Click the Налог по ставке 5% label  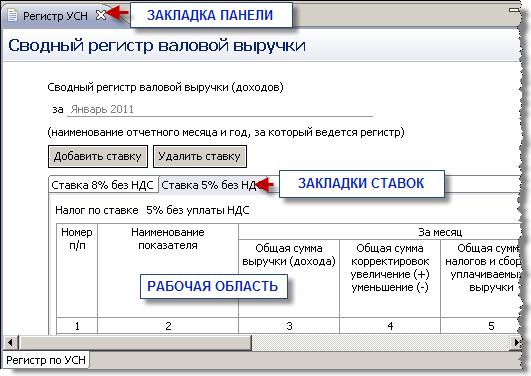pos(152,210)
